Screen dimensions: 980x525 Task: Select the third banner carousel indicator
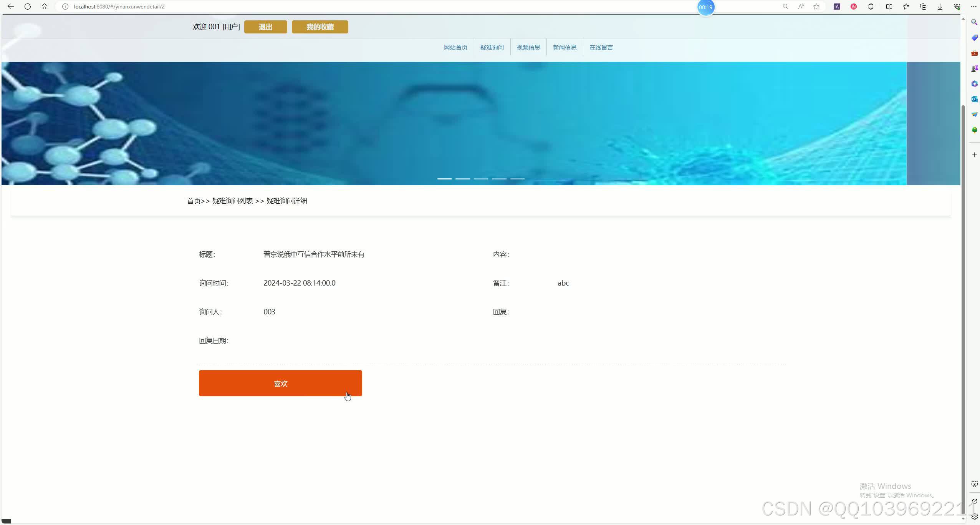[481, 179]
